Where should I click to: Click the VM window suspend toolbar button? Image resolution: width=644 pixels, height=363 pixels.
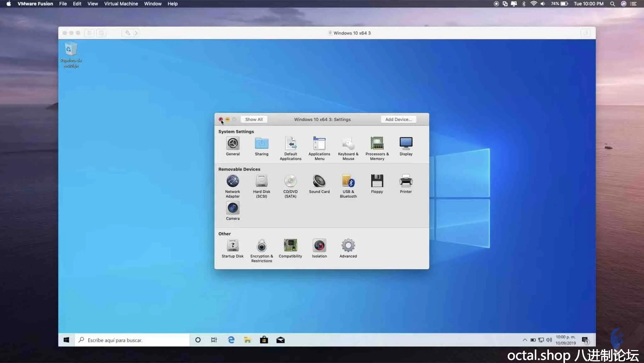click(x=89, y=33)
